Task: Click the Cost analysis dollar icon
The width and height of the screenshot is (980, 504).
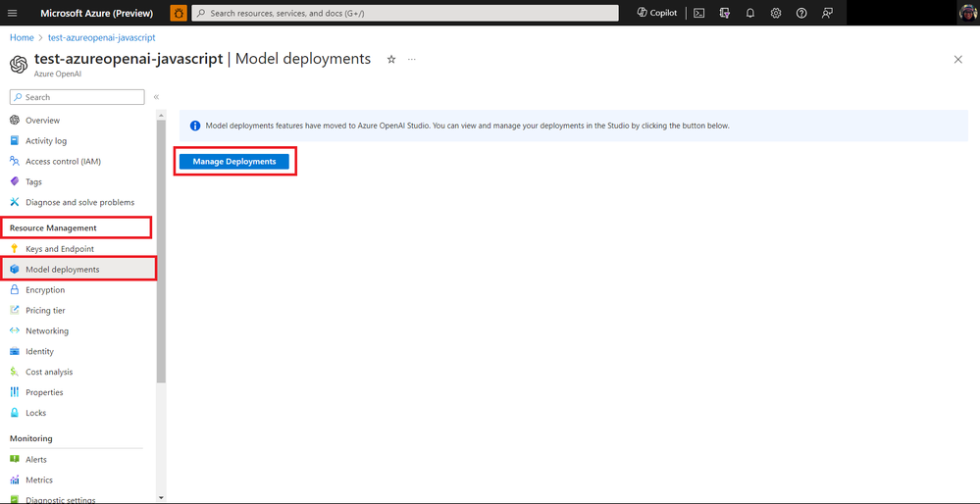Action: click(x=15, y=372)
